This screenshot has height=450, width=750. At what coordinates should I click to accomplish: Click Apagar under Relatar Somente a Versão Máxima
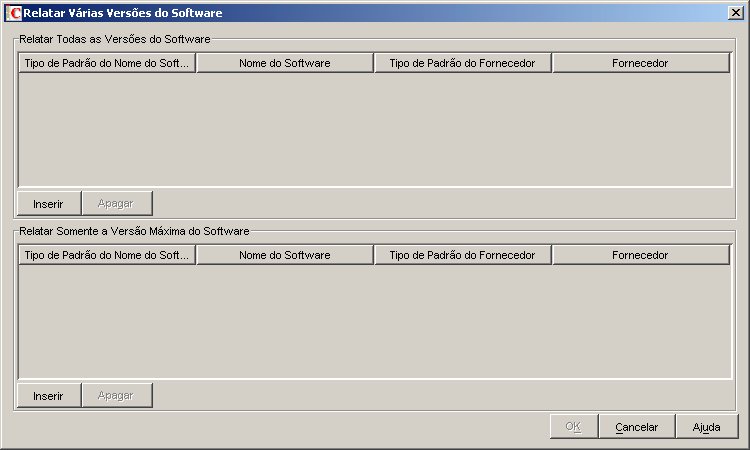tap(117, 395)
